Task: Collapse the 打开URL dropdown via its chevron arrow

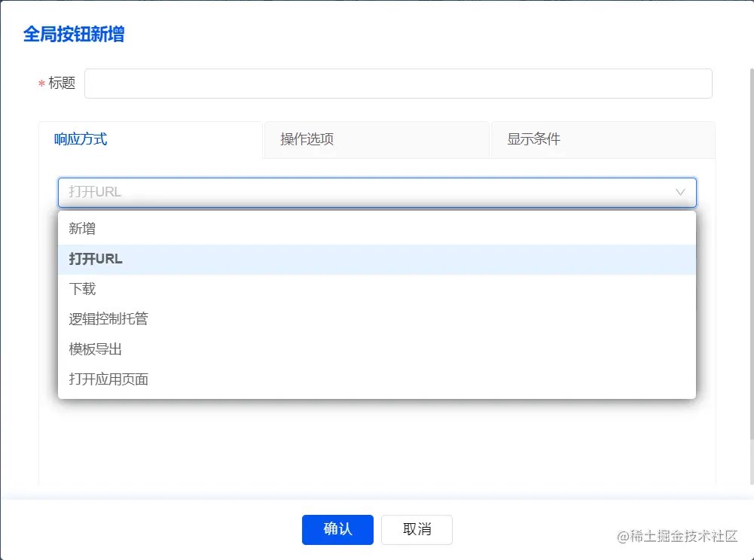Action: [680, 192]
